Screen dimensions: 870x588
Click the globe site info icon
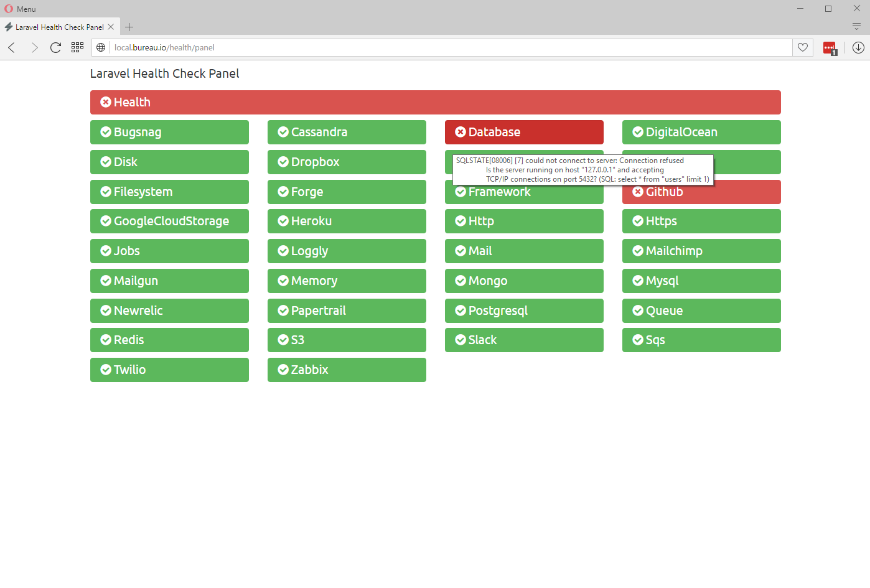click(x=101, y=48)
